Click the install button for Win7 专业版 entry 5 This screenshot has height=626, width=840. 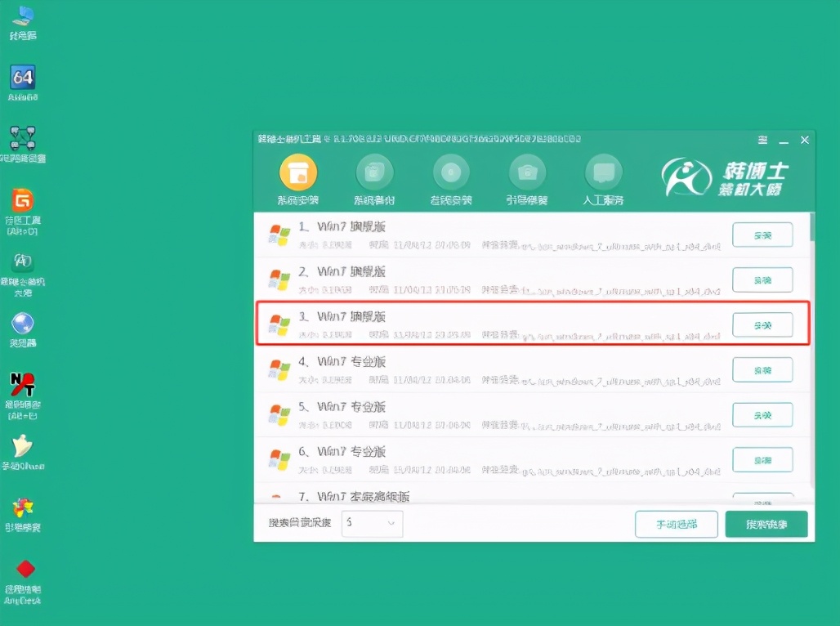[x=762, y=414]
